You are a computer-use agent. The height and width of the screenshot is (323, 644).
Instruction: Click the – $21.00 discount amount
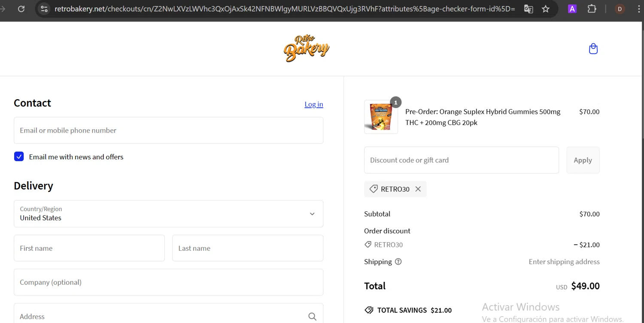[x=586, y=245]
